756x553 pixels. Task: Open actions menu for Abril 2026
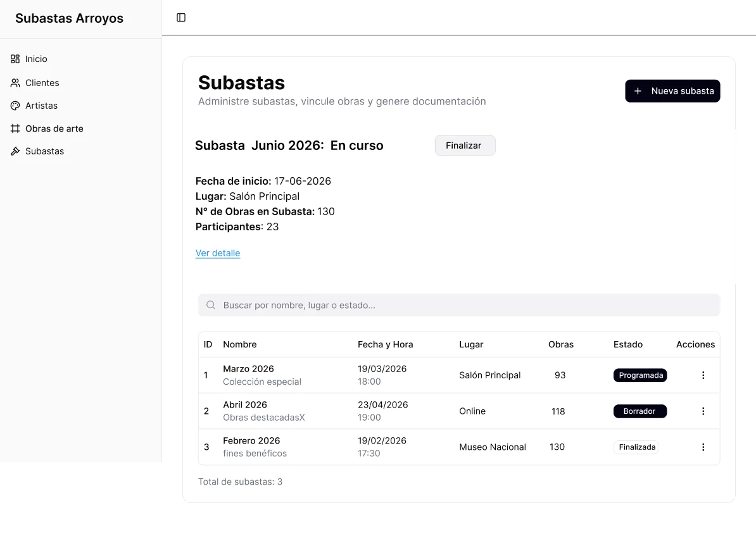click(x=703, y=411)
